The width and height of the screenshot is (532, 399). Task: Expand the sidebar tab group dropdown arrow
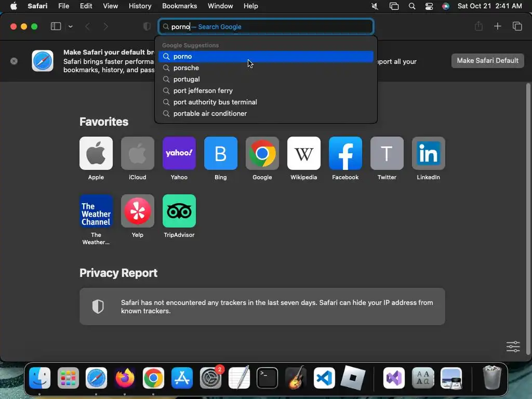(x=71, y=26)
